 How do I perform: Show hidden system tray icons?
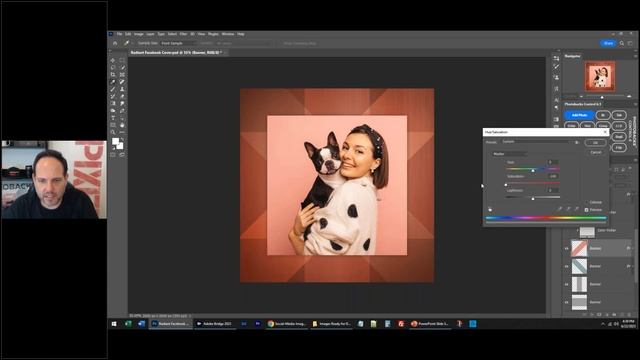click(x=603, y=324)
